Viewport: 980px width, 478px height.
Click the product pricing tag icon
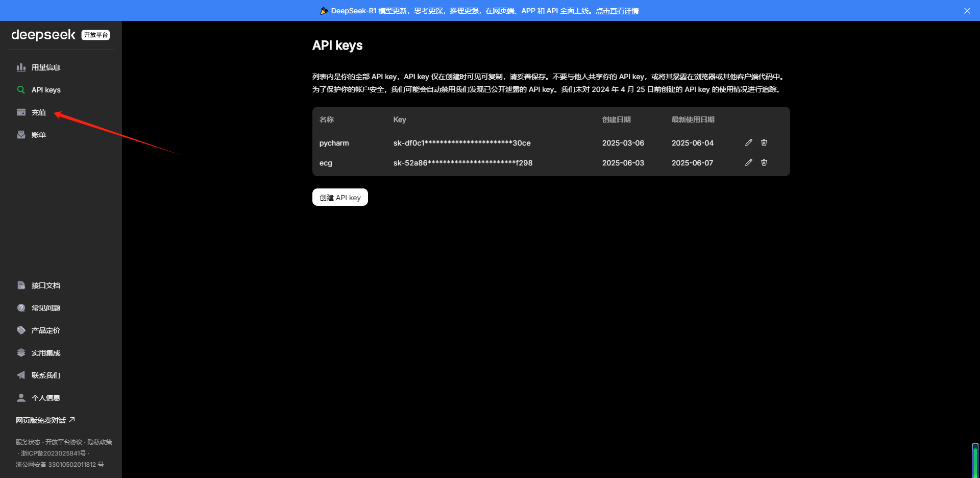[x=21, y=330]
